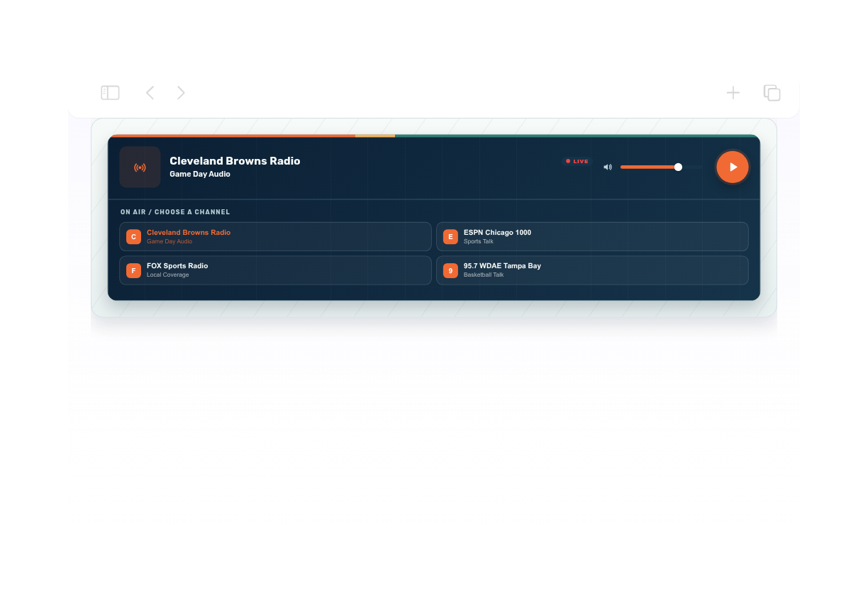Select Cleveland Browns Radio channel

click(275, 236)
